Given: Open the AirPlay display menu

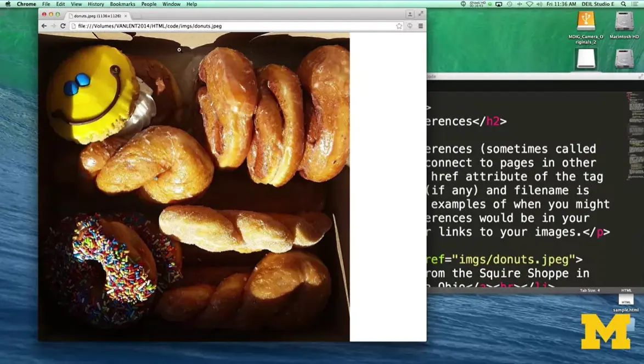Looking at the screenshot, I should 499,4.
